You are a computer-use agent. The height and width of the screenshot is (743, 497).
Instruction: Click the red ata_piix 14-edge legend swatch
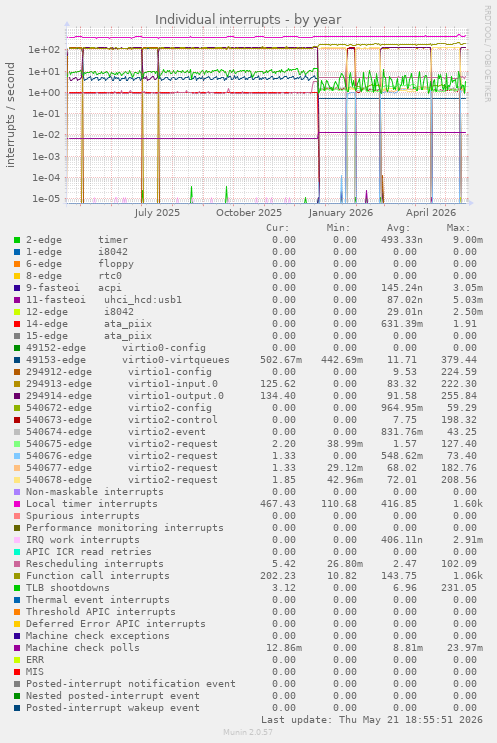coord(17,324)
